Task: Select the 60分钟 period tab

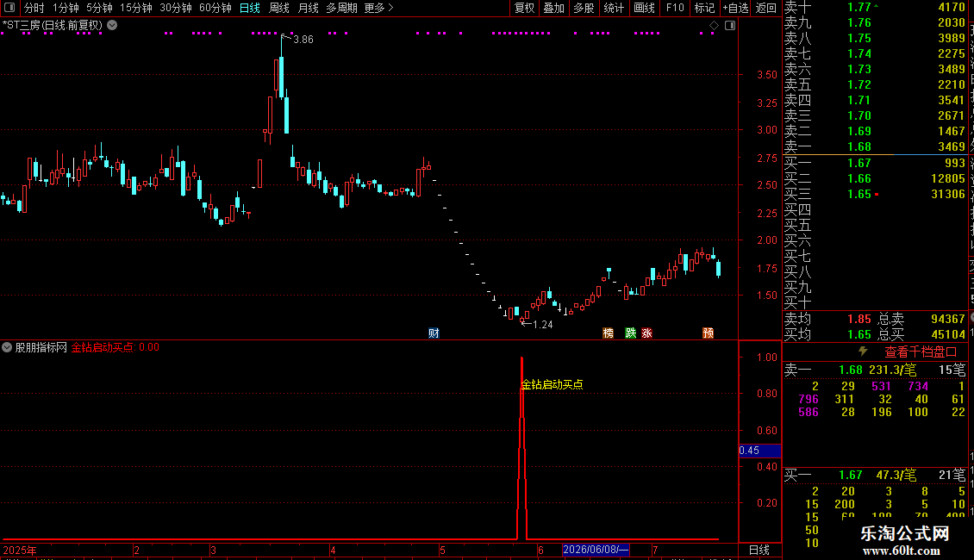Action: click(215, 8)
